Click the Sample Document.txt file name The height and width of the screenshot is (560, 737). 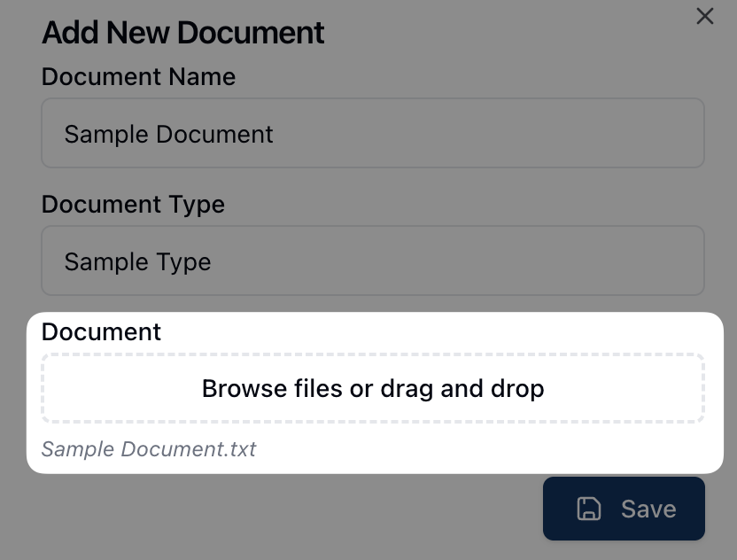pyautogui.click(x=149, y=448)
